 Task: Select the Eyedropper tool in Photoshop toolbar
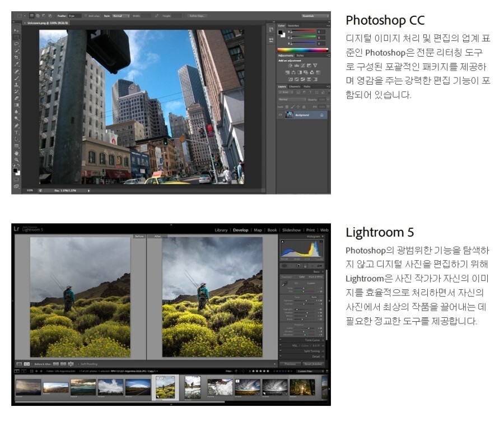(x=16, y=64)
